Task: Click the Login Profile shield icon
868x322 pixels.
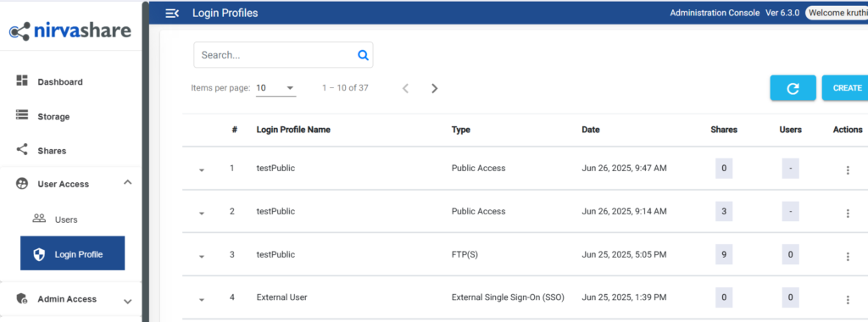Action: coord(39,254)
